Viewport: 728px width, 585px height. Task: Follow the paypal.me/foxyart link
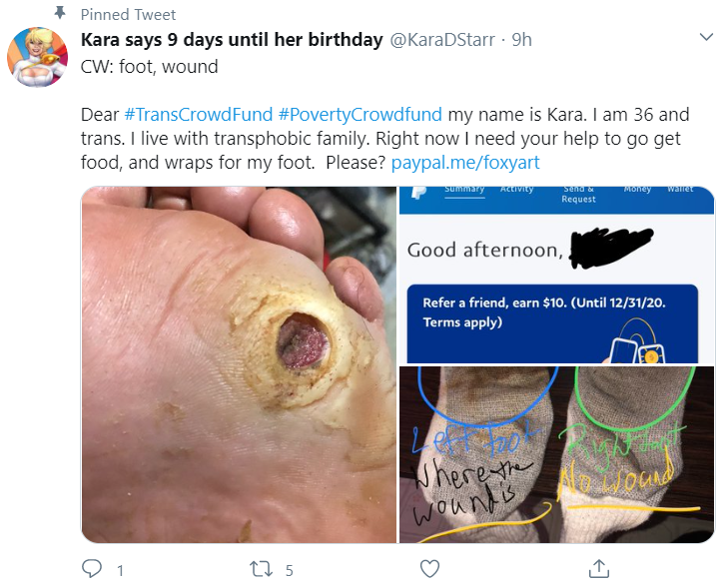pyautogui.click(x=465, y=163)
